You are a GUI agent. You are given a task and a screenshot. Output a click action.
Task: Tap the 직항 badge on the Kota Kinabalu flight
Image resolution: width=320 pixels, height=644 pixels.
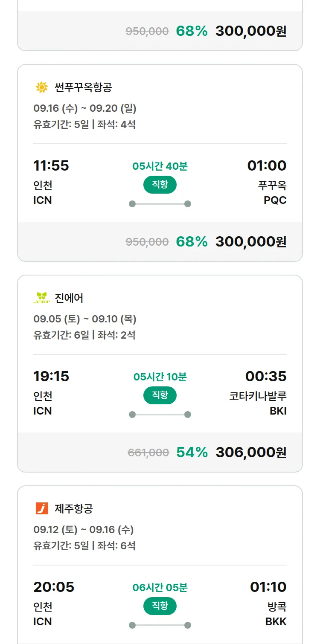160,395
